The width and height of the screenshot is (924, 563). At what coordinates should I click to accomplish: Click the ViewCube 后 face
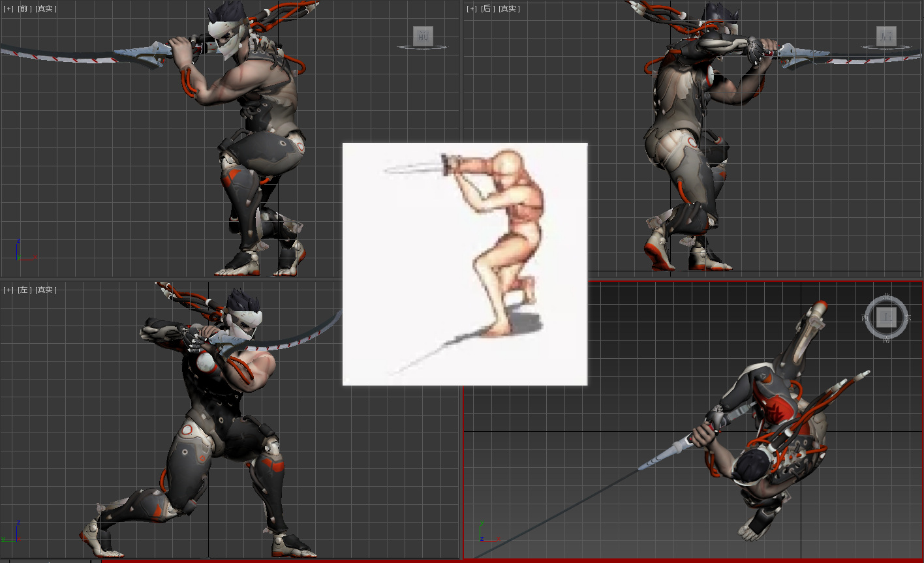tap(886, 36)
